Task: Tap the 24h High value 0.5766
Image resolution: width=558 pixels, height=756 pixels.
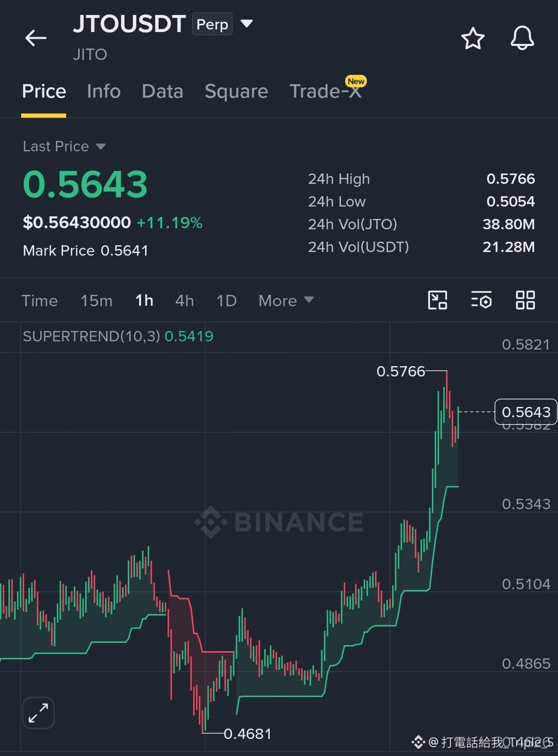Action: (x=510, y=179)
